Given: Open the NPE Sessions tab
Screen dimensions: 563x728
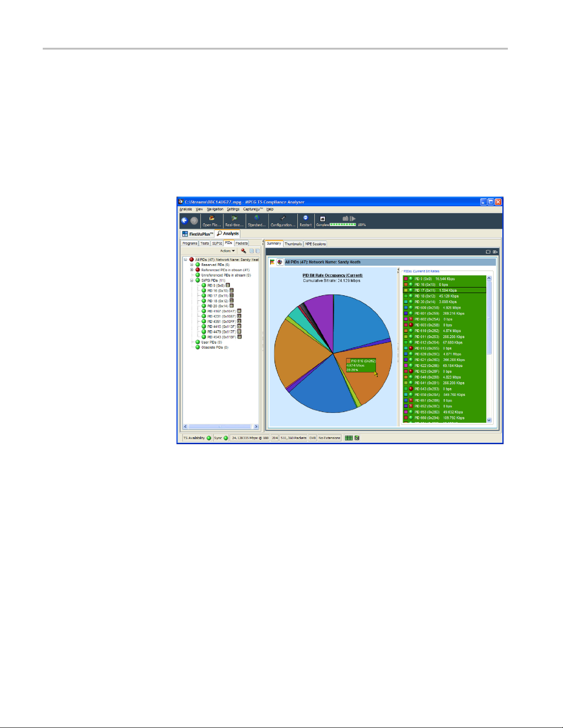Looking at the screenshot, I should click(316, 244).
